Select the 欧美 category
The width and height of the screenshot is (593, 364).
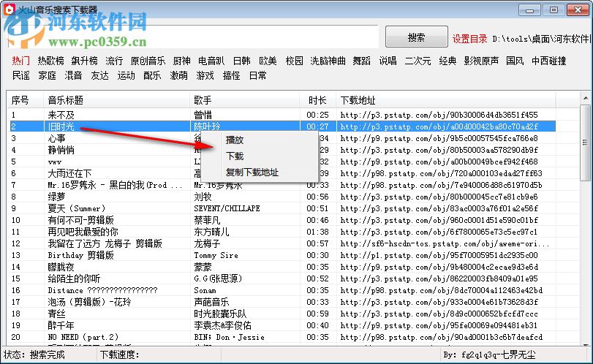268,61
